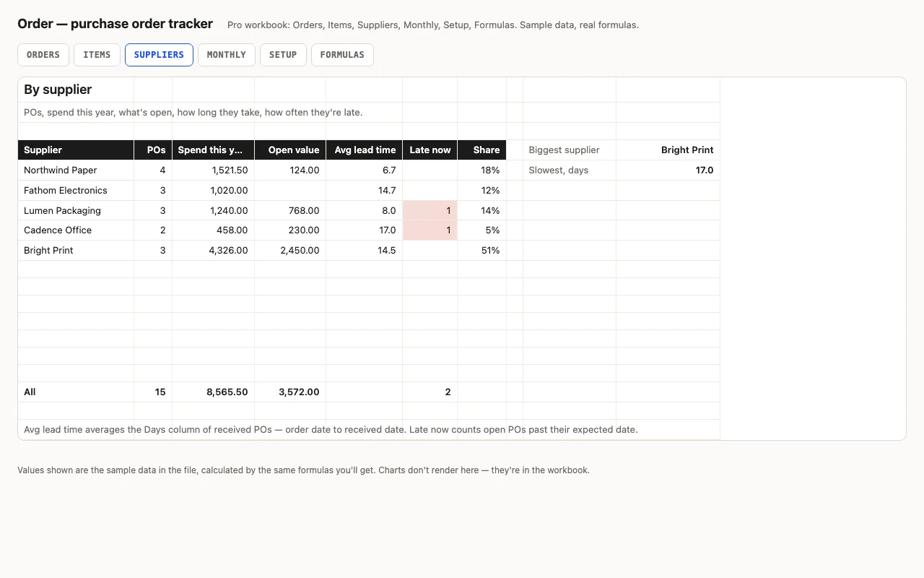Click the Supplier column header

pyautogui.click(x=76, y=150)
